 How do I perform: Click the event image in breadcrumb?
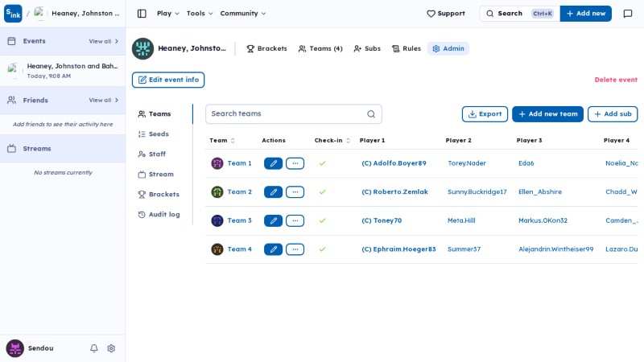pos(39,14)
